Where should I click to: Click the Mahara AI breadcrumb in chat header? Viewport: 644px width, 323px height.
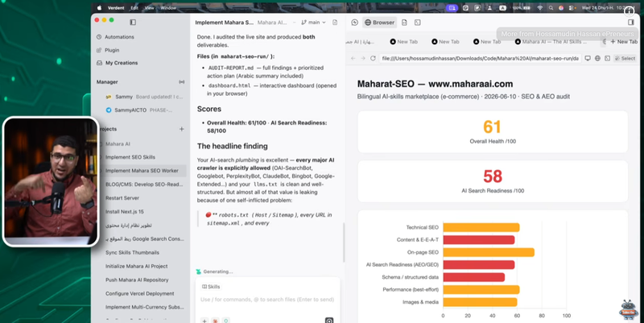[272, 23]
